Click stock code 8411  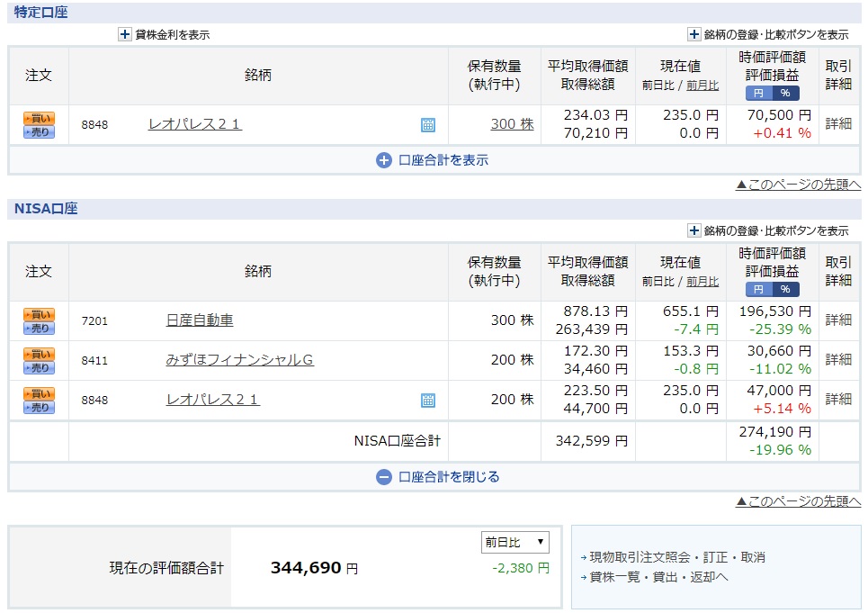[94, 360]
